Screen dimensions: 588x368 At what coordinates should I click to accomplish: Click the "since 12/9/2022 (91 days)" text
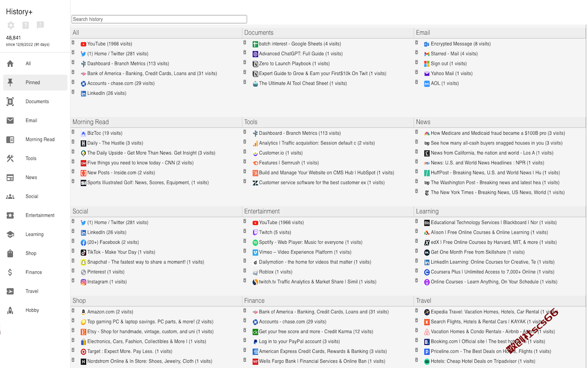28,45
